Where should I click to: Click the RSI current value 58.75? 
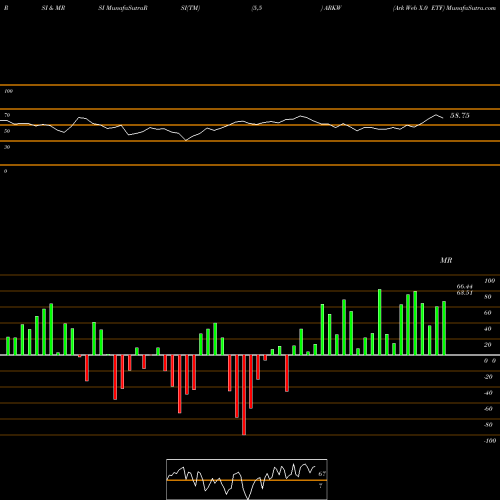point(460,116)
